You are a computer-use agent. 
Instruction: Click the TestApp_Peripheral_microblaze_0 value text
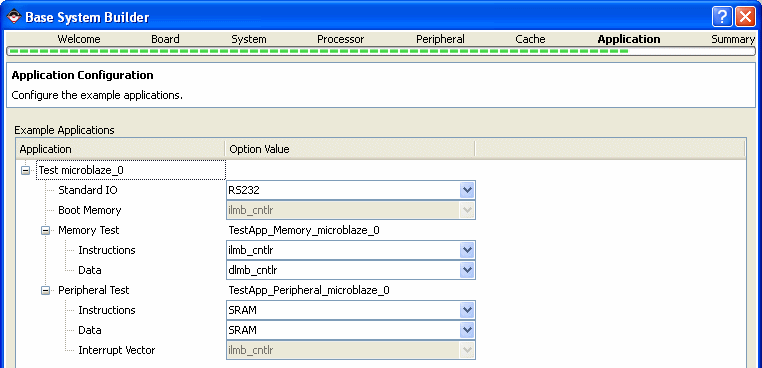(x=309, y=290)
